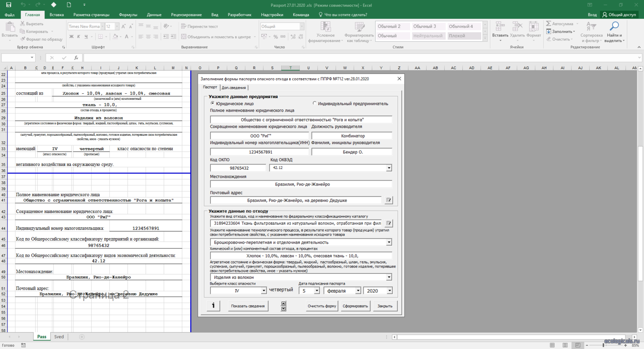Click the Save icon in quick access toolbar
Viewport: 644px width, 349px height.
[9, 5]
